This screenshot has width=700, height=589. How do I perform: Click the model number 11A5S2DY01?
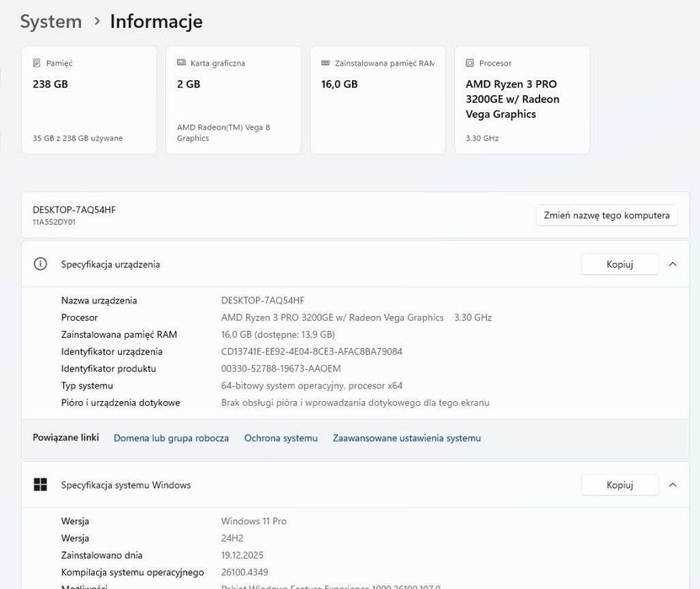tap(54, 222)
